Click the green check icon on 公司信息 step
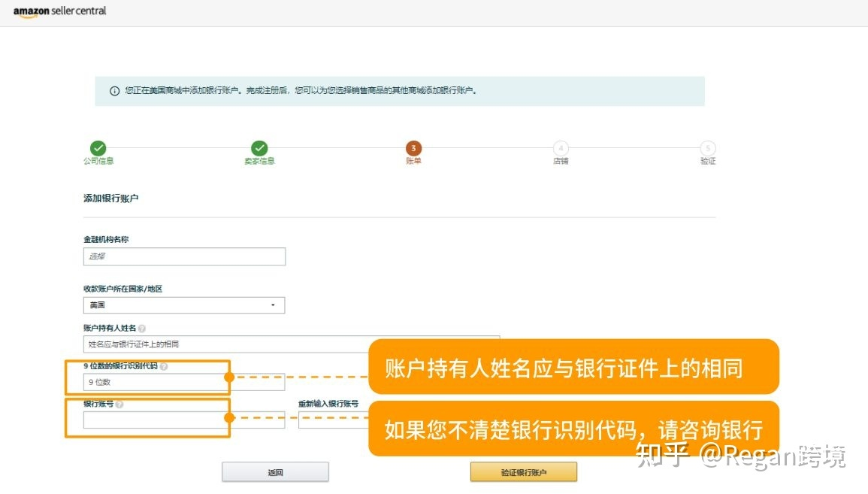This screenshot has width=868, height=494. (x=98, y=149)
